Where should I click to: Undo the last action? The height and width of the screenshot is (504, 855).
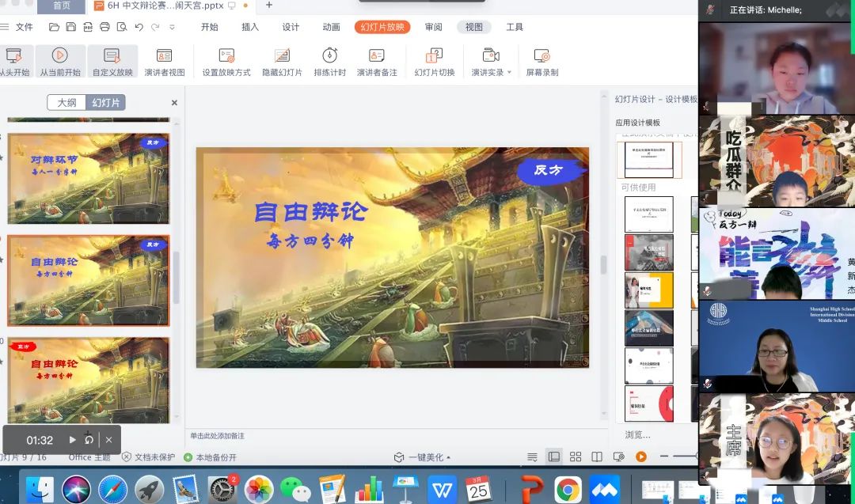tap(139, 27)
